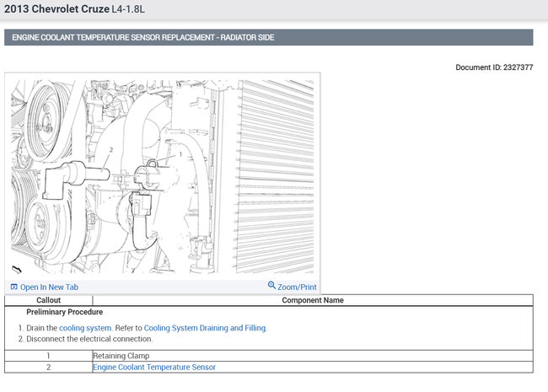Click the 2013 Chevrolet Cruze title
The height and width of the screenshot is (392, 548).
(74, 9)
